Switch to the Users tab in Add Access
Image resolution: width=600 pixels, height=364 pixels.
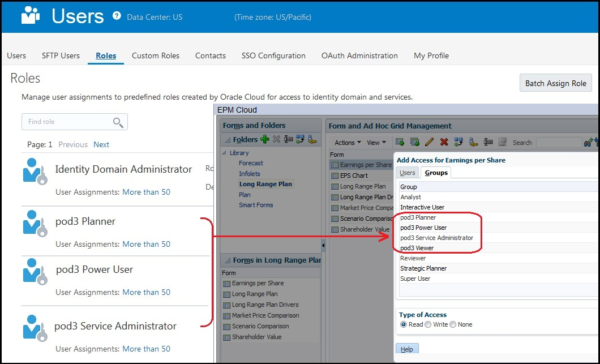pos(407,173)
